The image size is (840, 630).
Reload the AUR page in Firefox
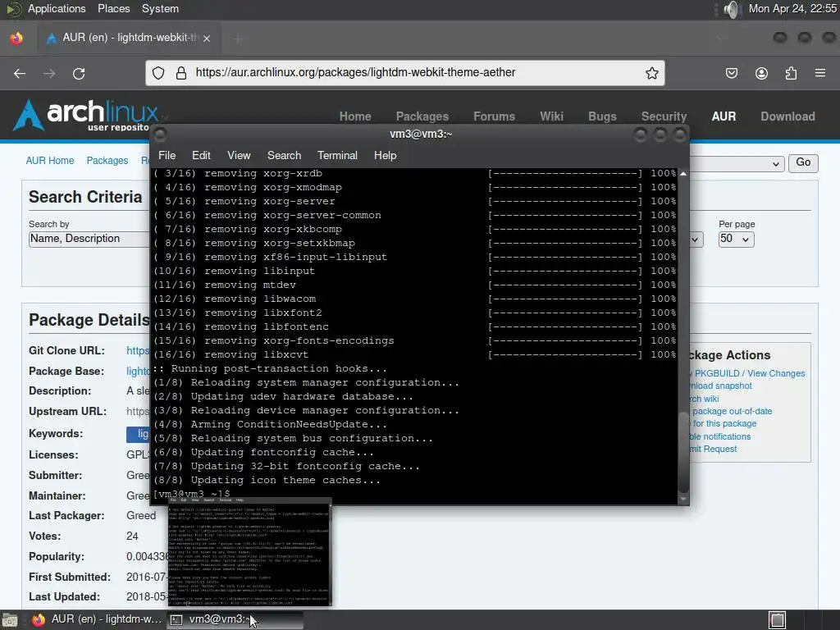click(x=79, y=73)
